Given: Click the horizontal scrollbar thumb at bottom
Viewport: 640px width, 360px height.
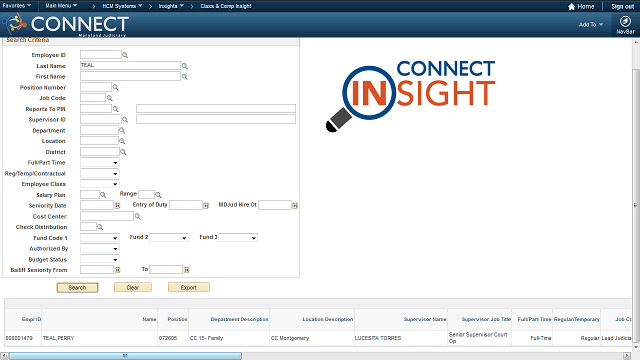Looking at the screenshot, I should (125, 356).
